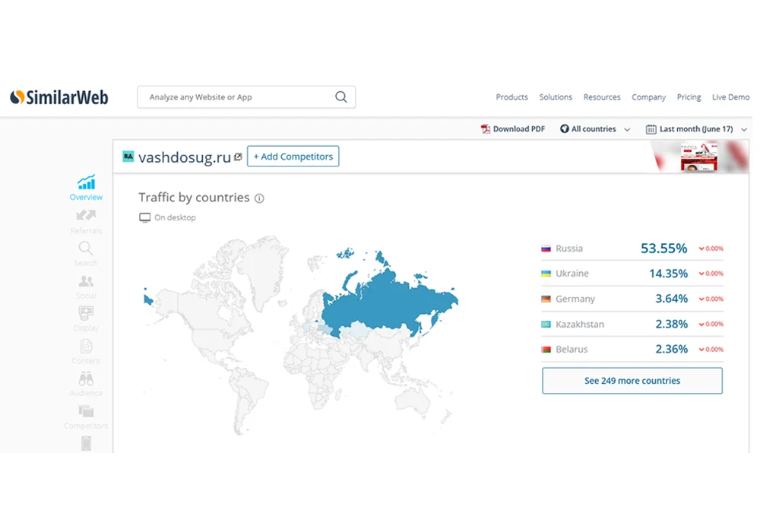
Task: Click the info icon beside Traffic by countries
Action: click(259, 198)
